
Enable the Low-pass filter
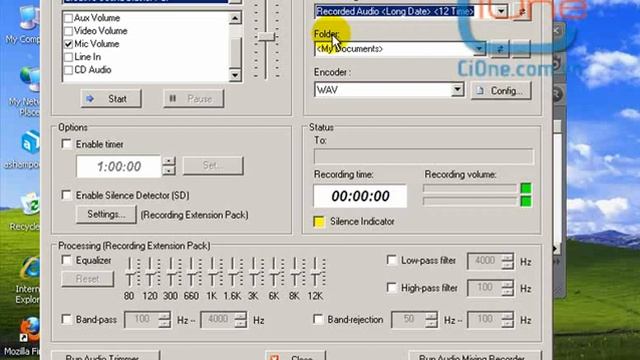click(391, 260)
